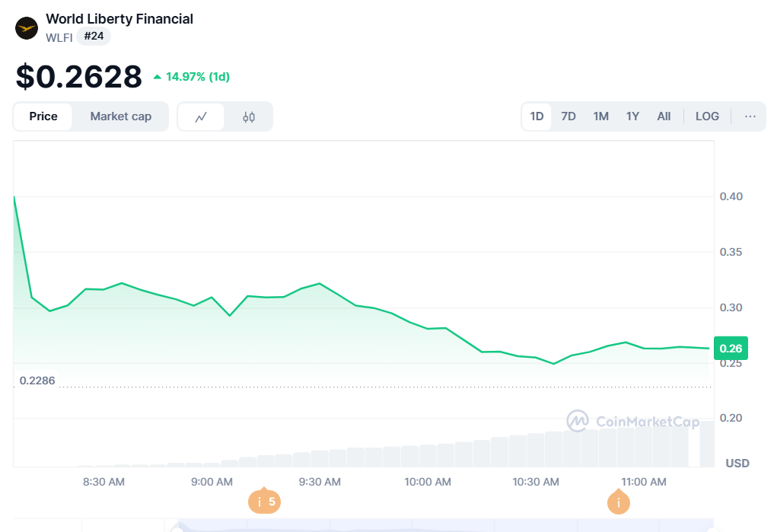The image size is (777, 532).
Task: Choose the All time range
Action: pos(664,116)
